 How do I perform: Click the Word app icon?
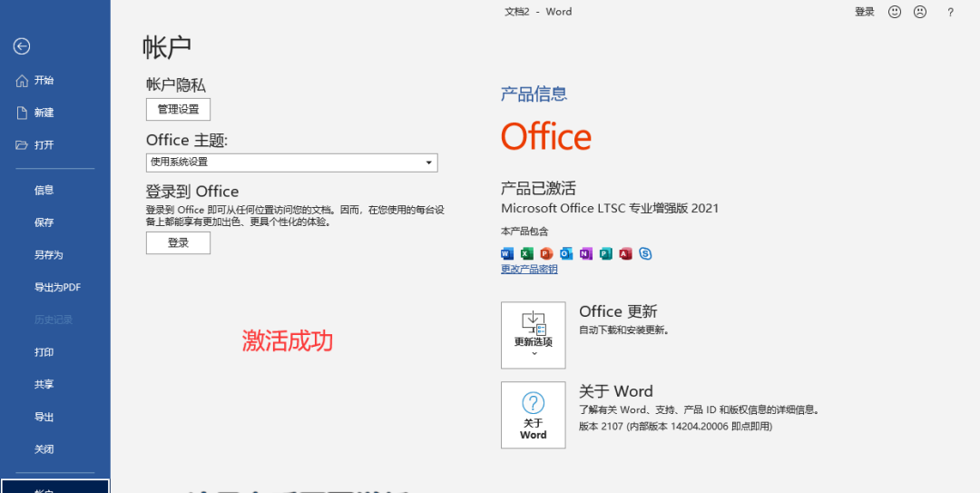pyautogui.click(x=507, y=253)
